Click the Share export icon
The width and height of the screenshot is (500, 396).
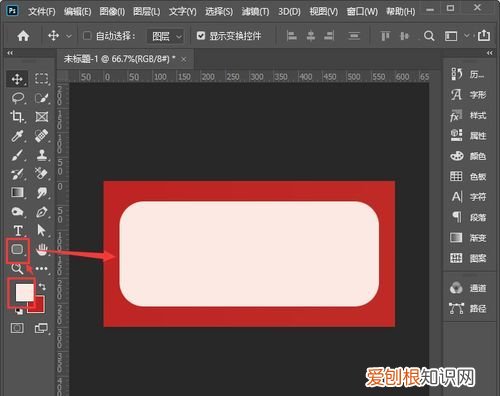pyautogui.click(x=484, y=35)
